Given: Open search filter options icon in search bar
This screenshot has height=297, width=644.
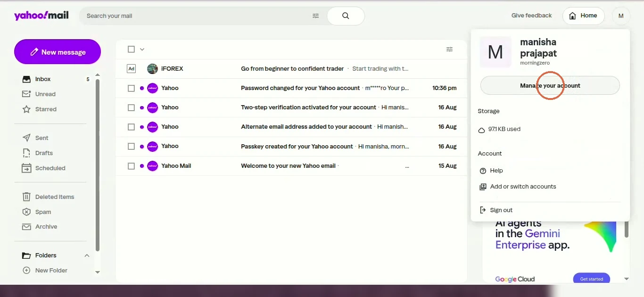Looking at the screenshot, I should tap(315, 16).
